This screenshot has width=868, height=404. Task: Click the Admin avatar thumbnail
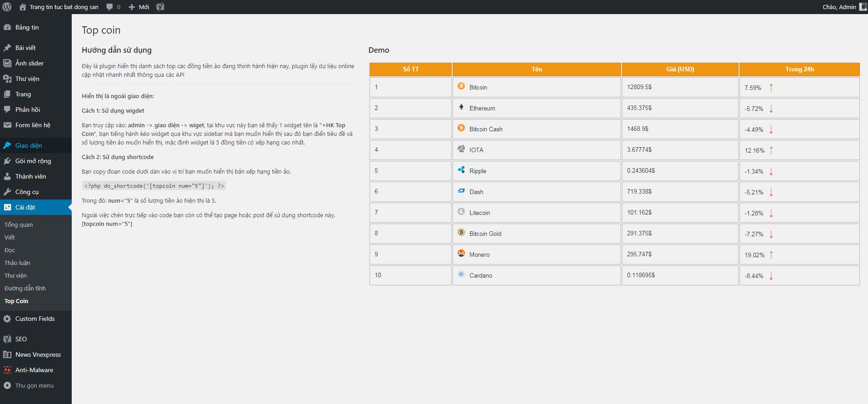click(863, 7)
